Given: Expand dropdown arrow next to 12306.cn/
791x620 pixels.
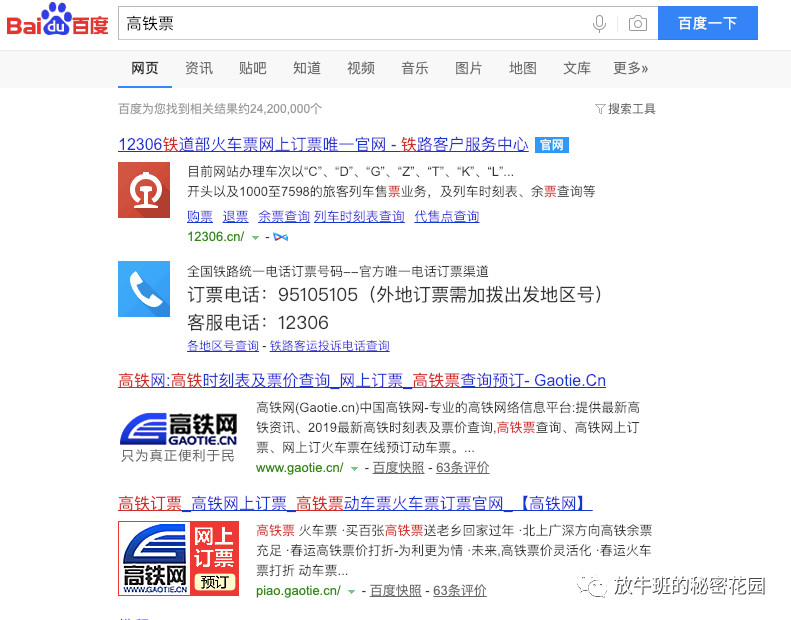Looking at the screenshot, I should click(255, 238).
